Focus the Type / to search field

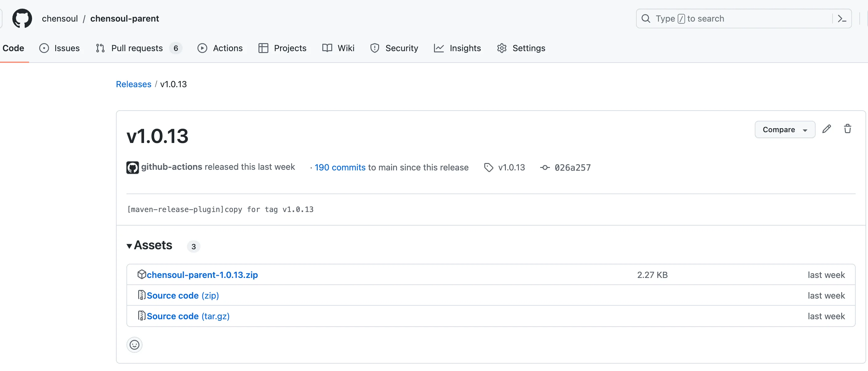(x=744, y=18)
